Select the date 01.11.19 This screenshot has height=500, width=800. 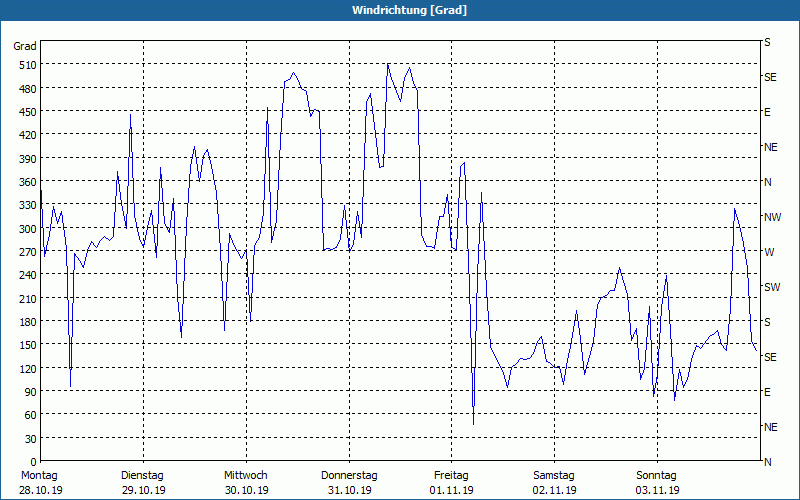click(x=452, y=490)
